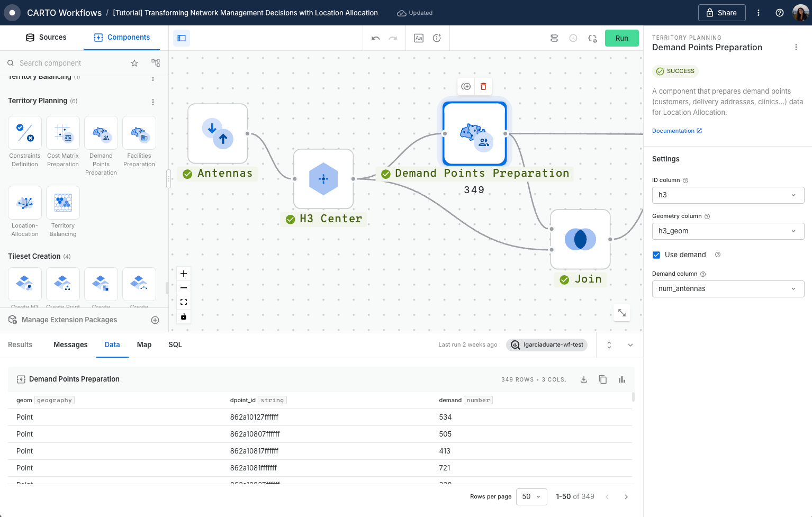Go to next page of results
812x517 pixels.
[x=626, y=497]
